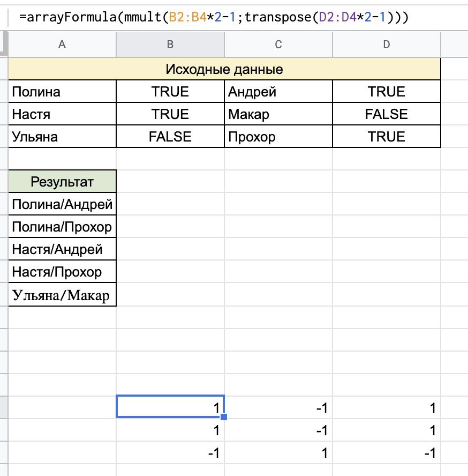This screenshot has width=468, height=476.
Task: Select the cell 'Настя/Андрей'
Action: pyautogui.click(x=62, y=249)
